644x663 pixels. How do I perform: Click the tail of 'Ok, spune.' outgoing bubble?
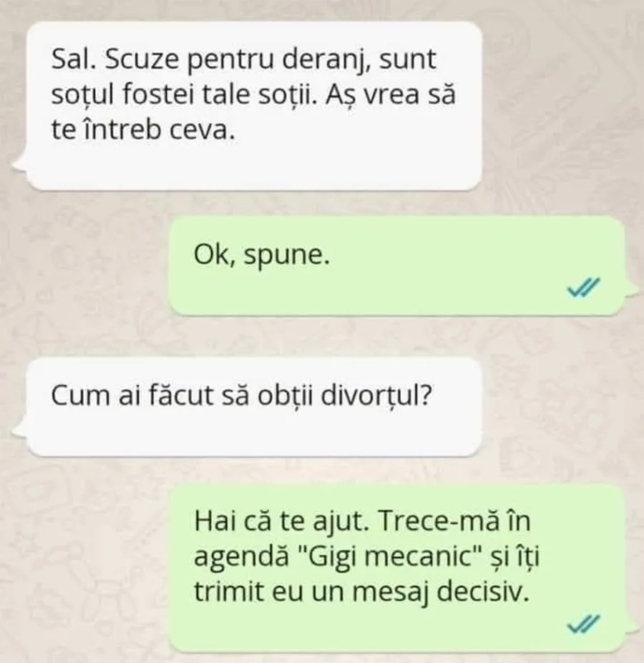point(631,291)
